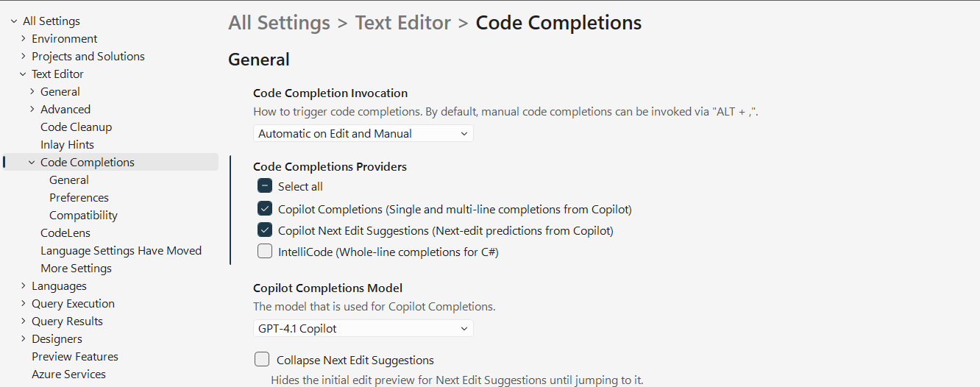980x387 pixels.
Task: Enable IntelliCode whole-line completions
Action: pos(265,252)
